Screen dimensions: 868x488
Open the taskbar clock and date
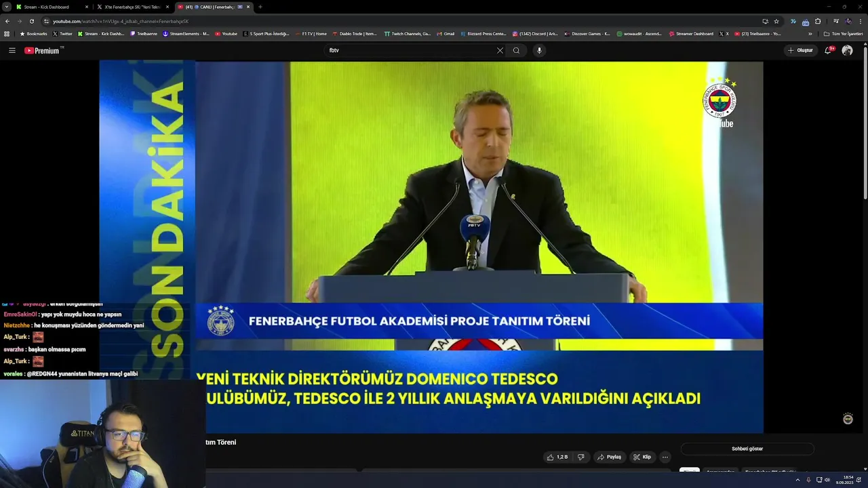click(x=844, y=479)
